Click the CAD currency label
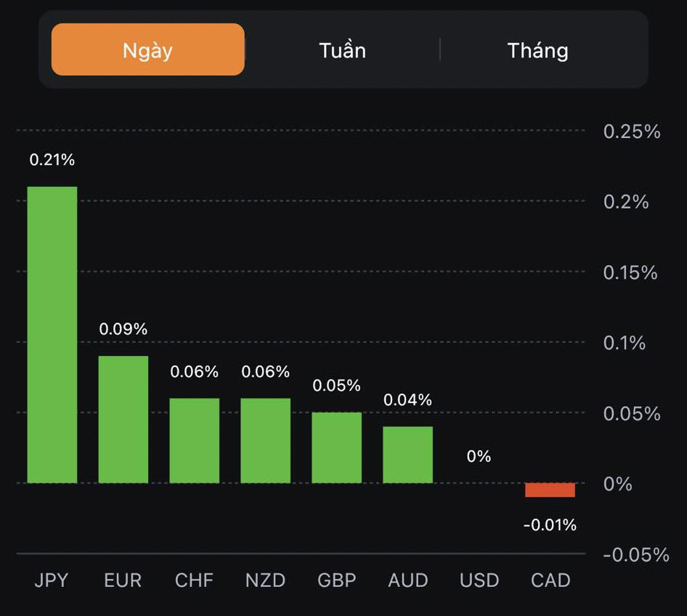This screenshot has height=616, width=687. [x=550, y=580]
